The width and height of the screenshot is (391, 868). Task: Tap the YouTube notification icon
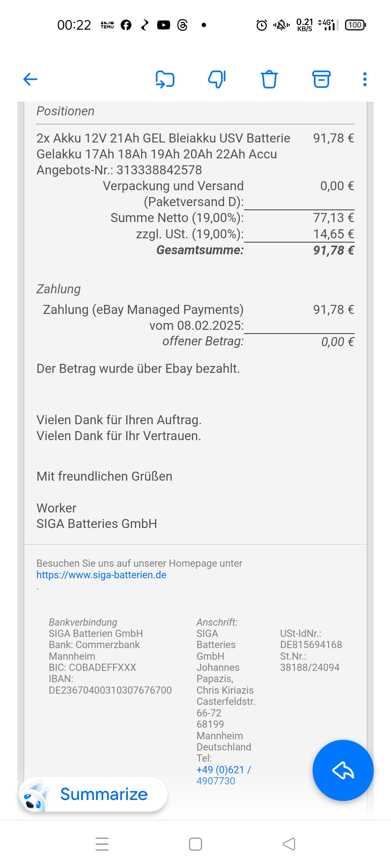coord(164,25)
